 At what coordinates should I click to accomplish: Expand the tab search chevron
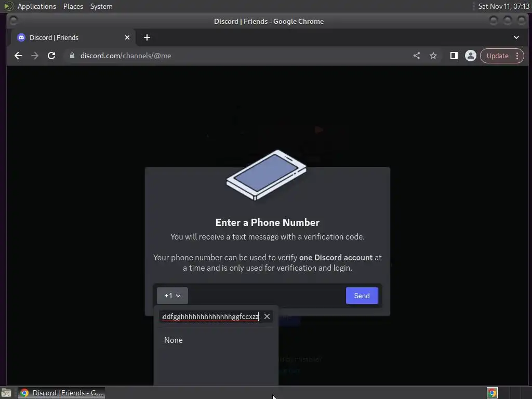(516, 37)
